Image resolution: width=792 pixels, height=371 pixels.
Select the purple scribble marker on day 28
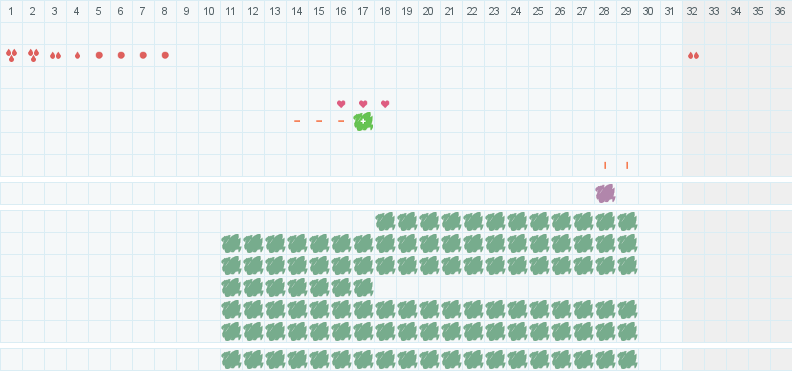(605, 193)
